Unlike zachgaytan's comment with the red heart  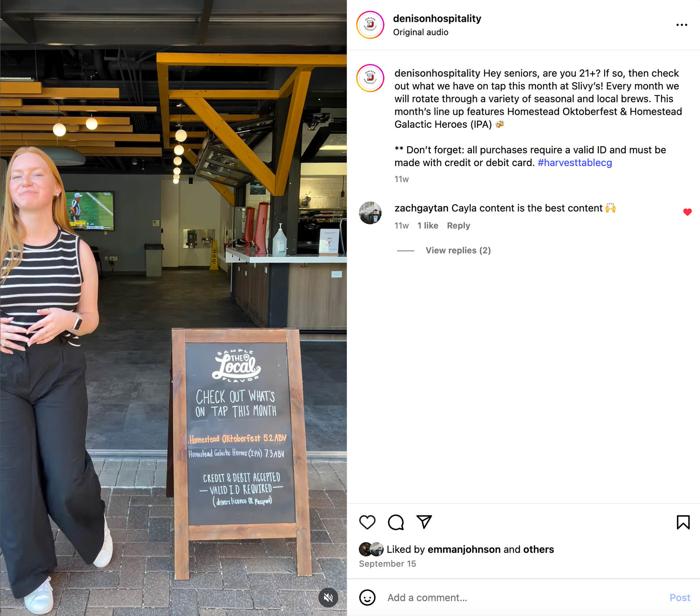pyautogui.click(x=687, y=212)
